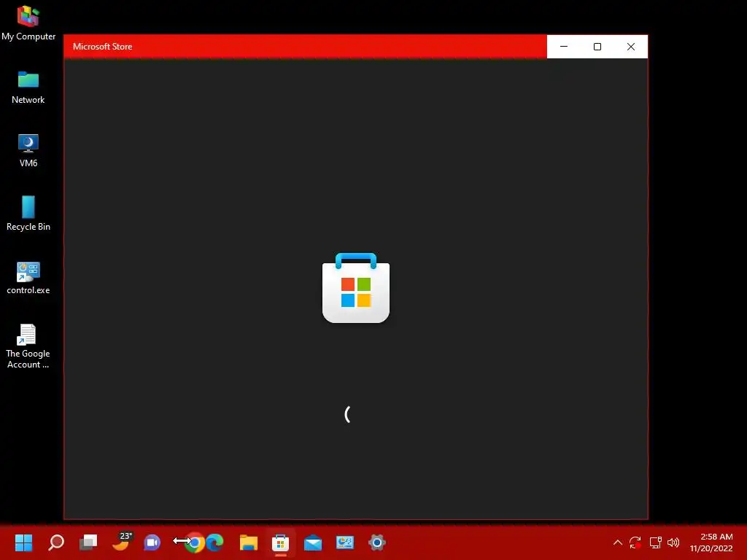Open the Mail app on the taskbar
Image resolution: width=747 pixels, height=560 pixels.
pyautogui.click(x=313, y=542)
